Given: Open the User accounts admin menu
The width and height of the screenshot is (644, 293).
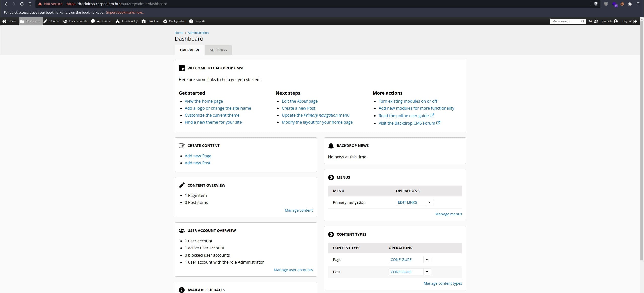Looking at the screenshot, I should pos(75,21).
